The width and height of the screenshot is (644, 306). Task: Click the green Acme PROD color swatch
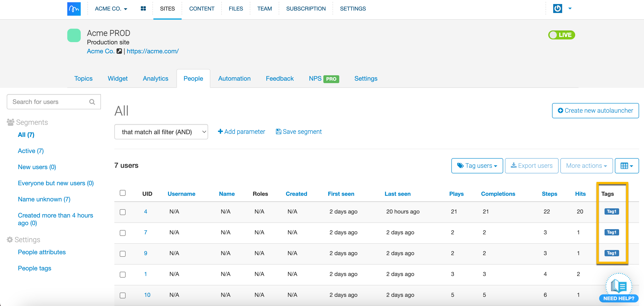[x=74, y=35]
